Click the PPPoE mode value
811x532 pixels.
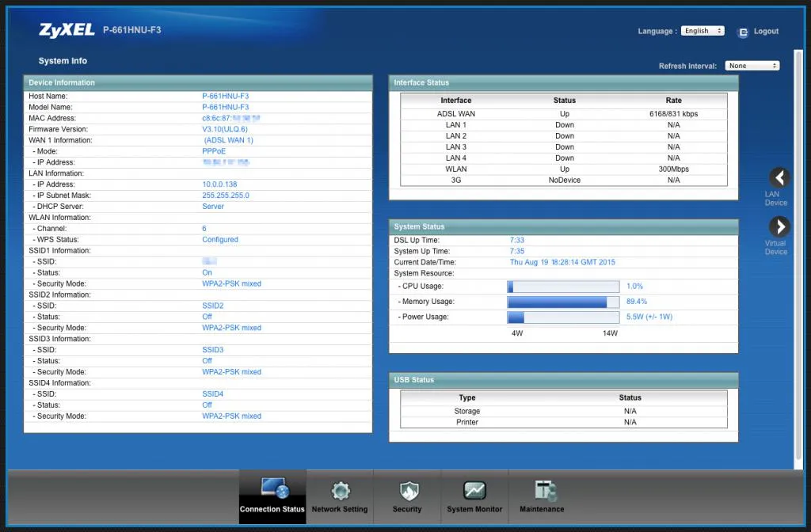tap(214, 151)
